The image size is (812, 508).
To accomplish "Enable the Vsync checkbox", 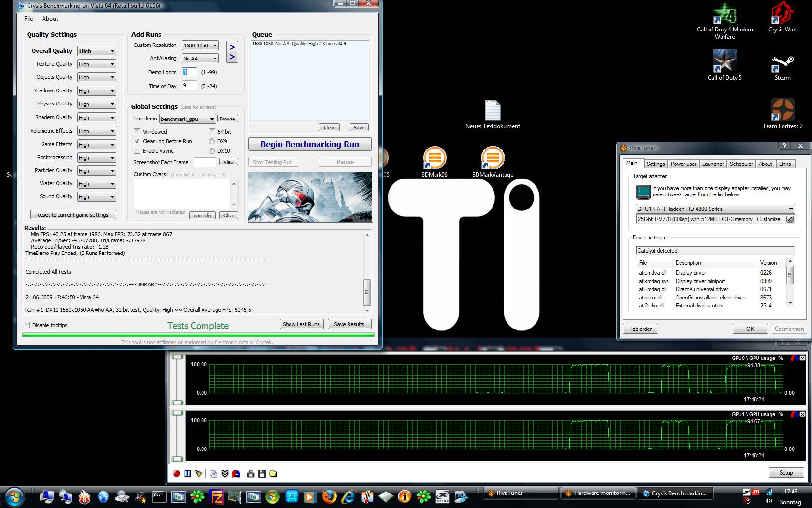I will pos(137,151).
